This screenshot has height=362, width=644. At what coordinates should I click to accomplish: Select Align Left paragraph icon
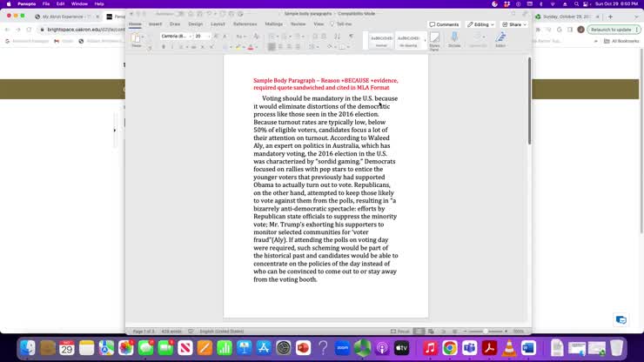pos(272,47)
